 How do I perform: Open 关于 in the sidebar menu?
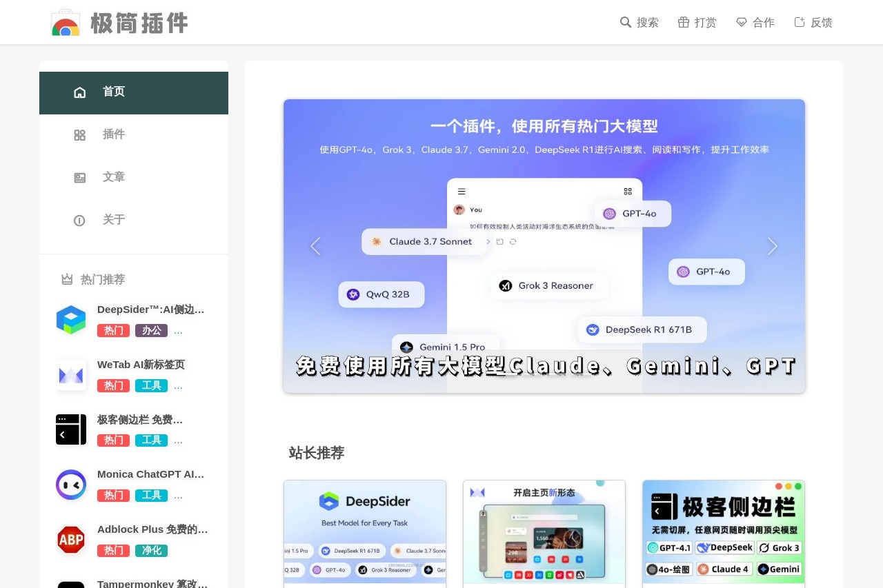[134, 221]
